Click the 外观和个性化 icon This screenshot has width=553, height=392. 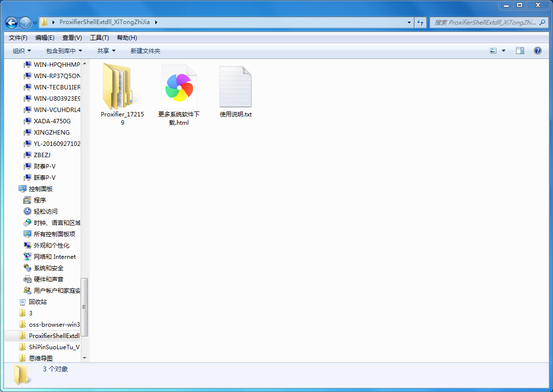click(27, 245)
